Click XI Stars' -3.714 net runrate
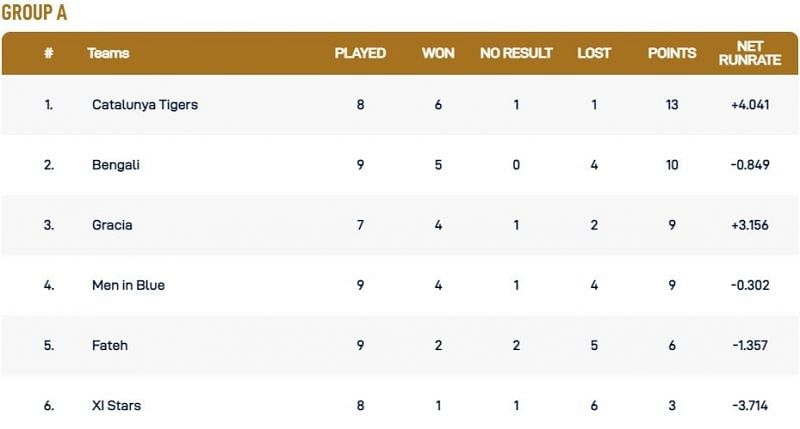This screenshot has height=429, width=800. tap(749, 405)
